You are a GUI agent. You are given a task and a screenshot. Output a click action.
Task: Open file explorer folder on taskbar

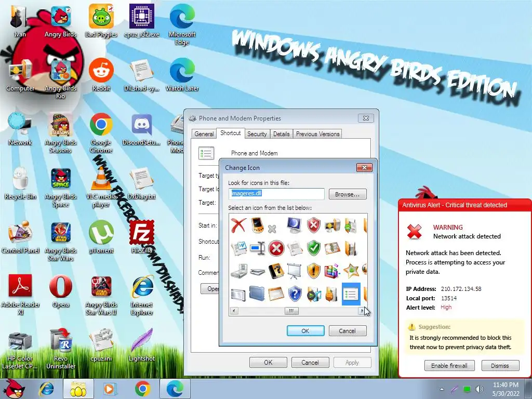[78, 389]
